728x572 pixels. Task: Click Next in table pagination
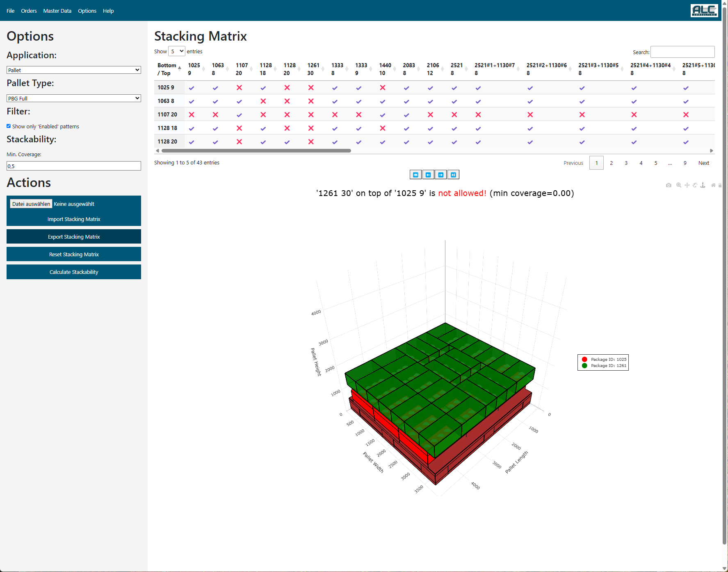pos(704,163)
